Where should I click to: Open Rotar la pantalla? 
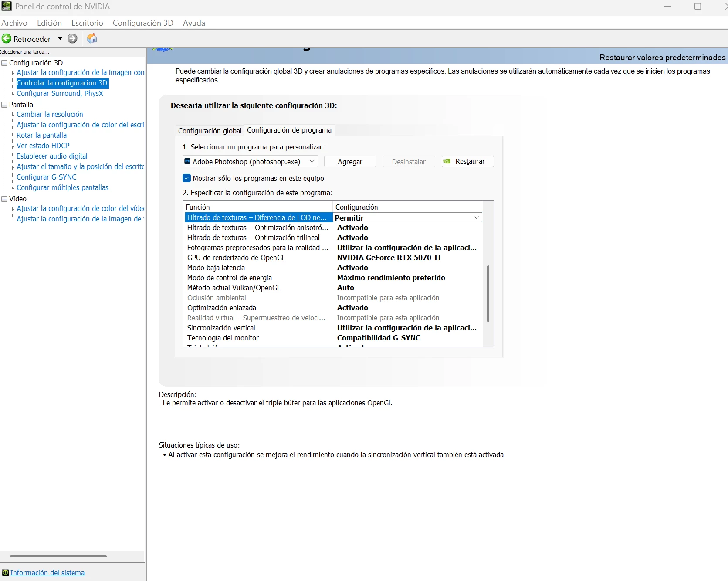pos(41,135)
